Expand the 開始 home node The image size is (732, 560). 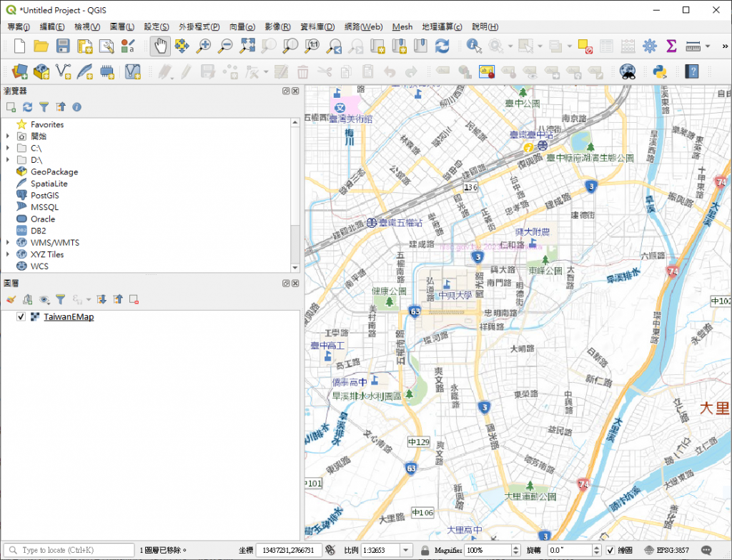[x=7, y=136]
